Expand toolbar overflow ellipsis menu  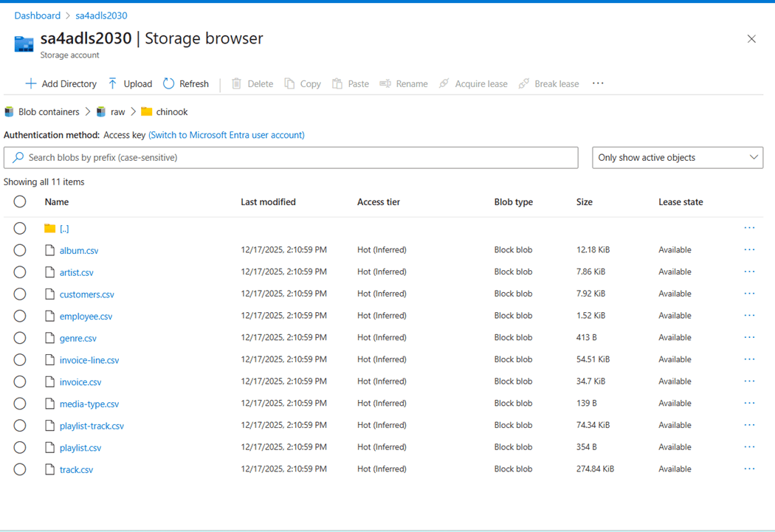pos(598,83)
